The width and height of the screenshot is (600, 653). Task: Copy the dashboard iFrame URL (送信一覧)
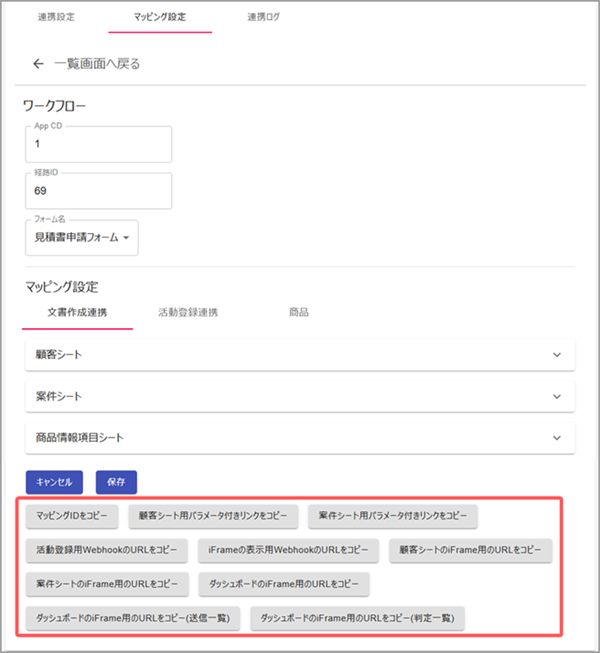tap(132, 618)
